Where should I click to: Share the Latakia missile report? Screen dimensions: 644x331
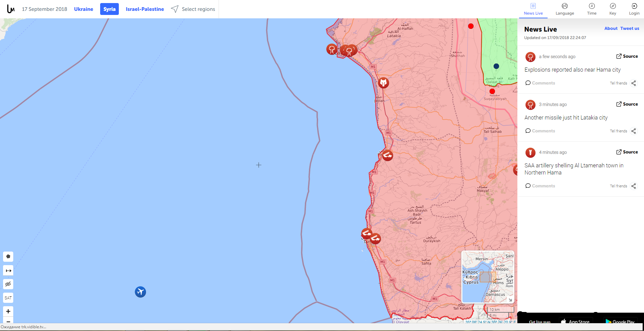pyautogui.click(x=633, y=131)
